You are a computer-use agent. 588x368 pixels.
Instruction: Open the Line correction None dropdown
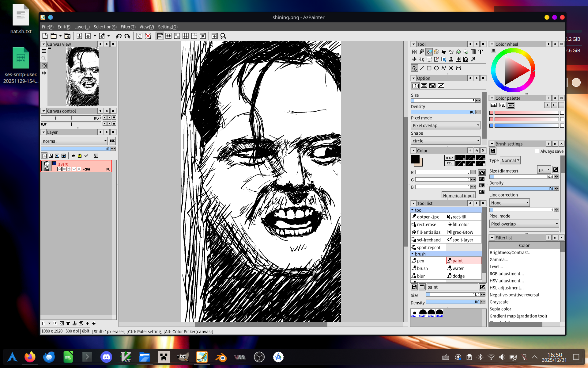[x=509, y=203]
